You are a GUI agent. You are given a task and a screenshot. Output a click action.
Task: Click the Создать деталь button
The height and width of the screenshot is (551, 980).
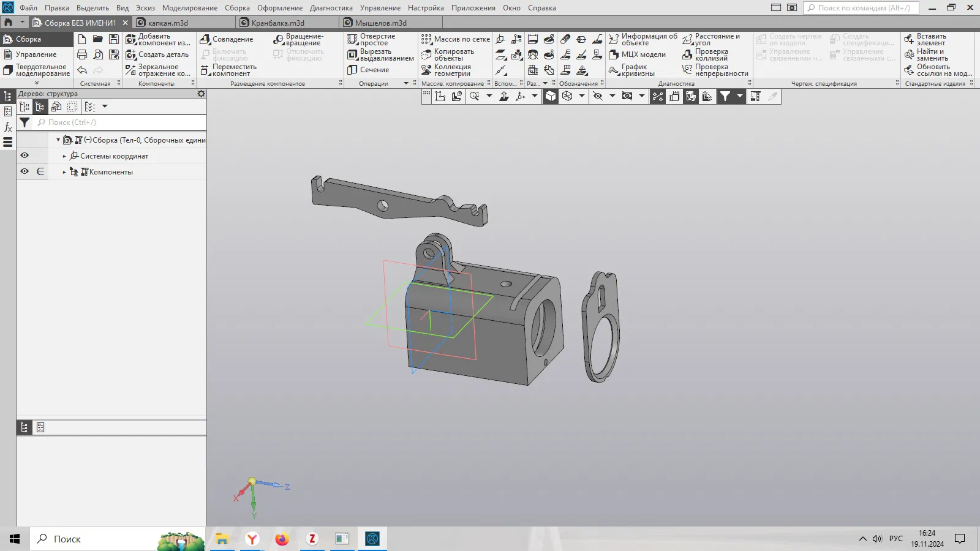[157, 54]
